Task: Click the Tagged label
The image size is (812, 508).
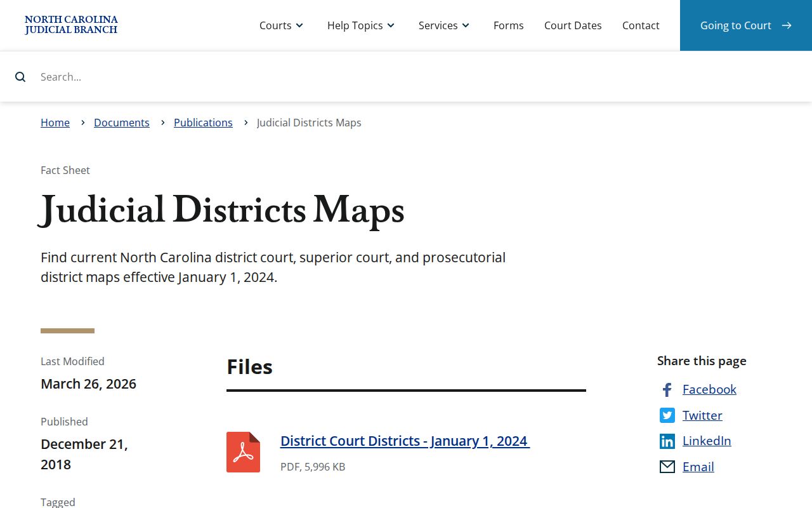Action: pyautogui.click(x=58, y=502)
